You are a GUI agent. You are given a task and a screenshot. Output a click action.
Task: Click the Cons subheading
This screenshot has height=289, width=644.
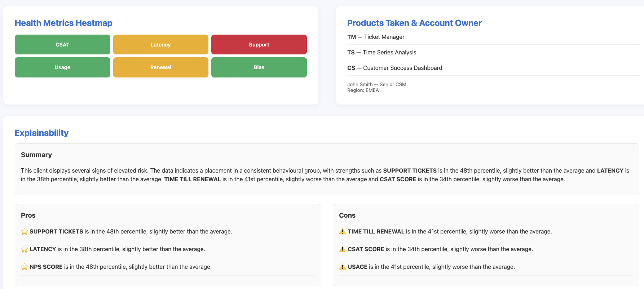point(347,215)
